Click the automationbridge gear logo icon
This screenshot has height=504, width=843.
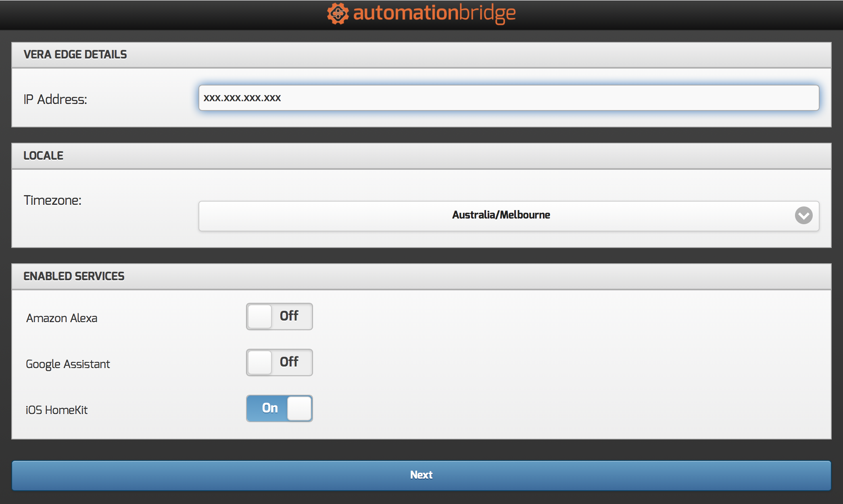[x=338, y=14]
